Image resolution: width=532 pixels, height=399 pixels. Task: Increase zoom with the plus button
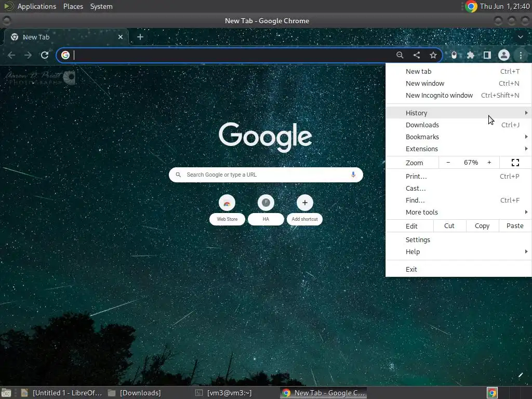pyautogui.click(x=489, y=163)
